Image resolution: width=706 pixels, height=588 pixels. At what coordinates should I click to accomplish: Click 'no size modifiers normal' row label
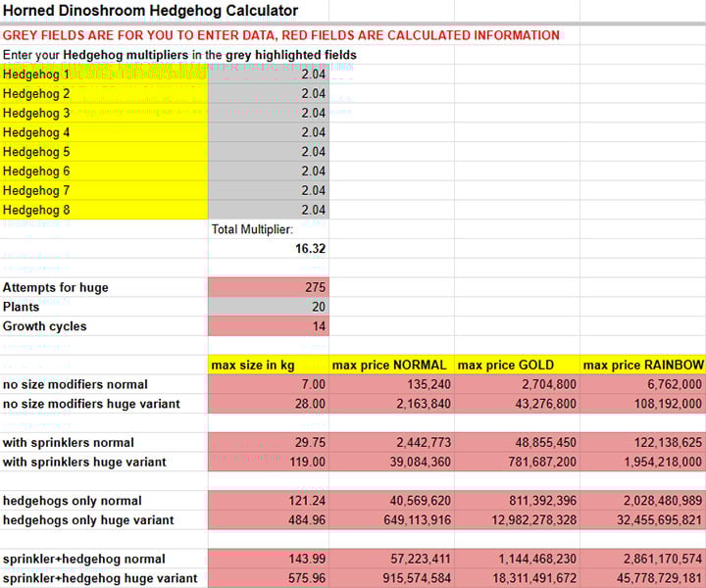(76, 384)
